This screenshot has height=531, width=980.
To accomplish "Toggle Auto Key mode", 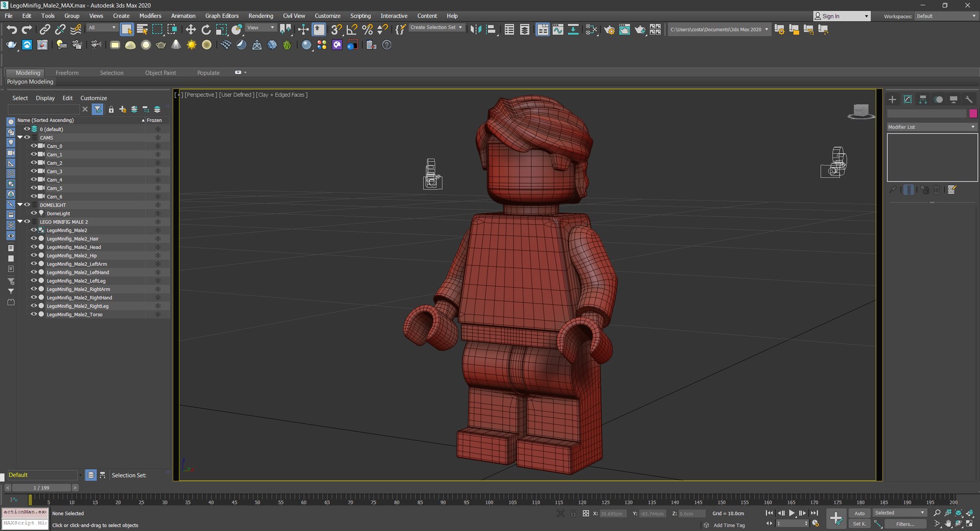I will tap(860, 513).
